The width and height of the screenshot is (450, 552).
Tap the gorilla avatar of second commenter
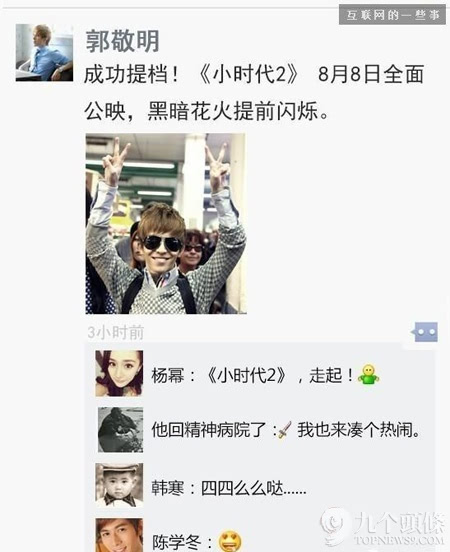[120, 430]
